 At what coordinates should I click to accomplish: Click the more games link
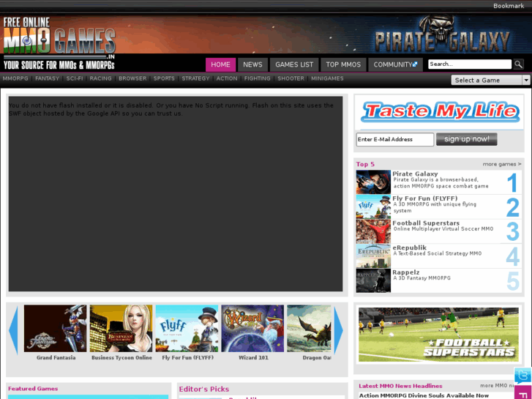coord(502,164)
